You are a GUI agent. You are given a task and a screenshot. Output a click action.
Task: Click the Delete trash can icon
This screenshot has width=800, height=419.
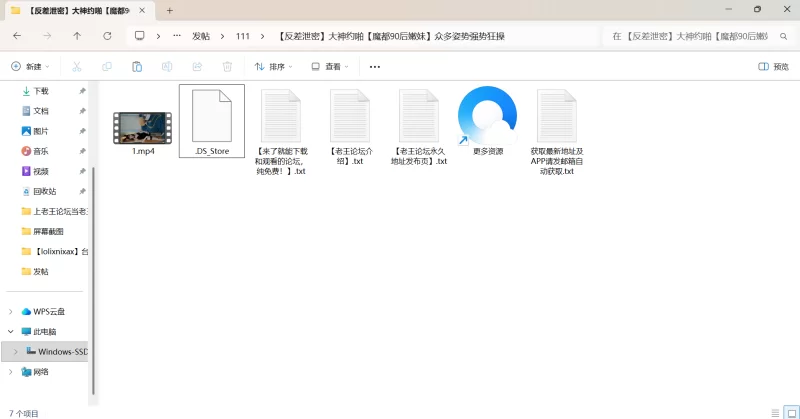click(x=227, y=67)
